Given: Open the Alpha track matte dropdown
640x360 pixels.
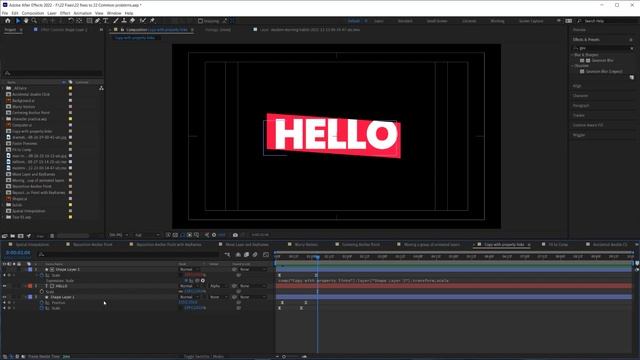Looking at the screenshot, I should pos(218,286).
